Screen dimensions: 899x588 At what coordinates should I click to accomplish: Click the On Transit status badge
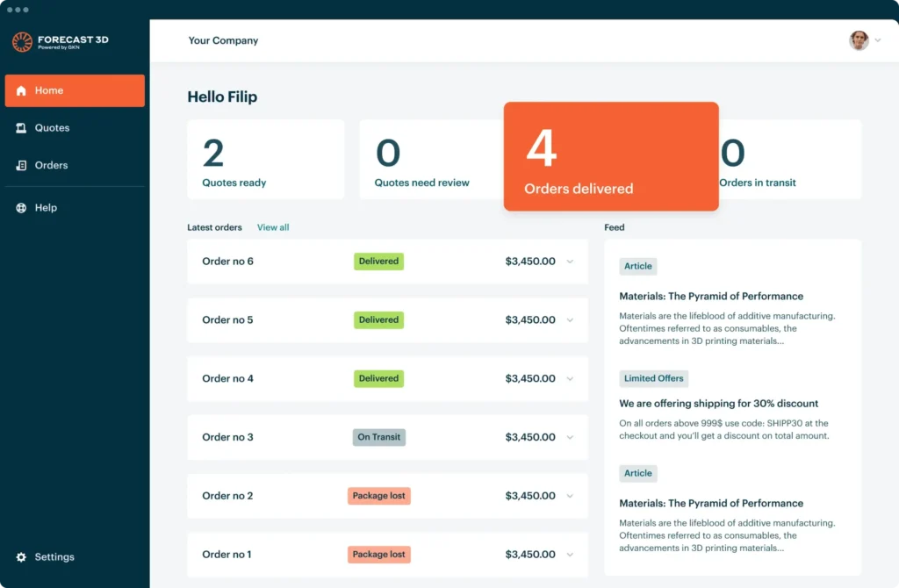pyautogui.click(x=379, y=437)
